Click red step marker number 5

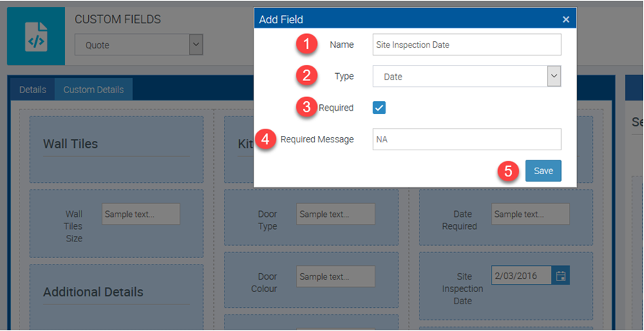pos(509,171)
